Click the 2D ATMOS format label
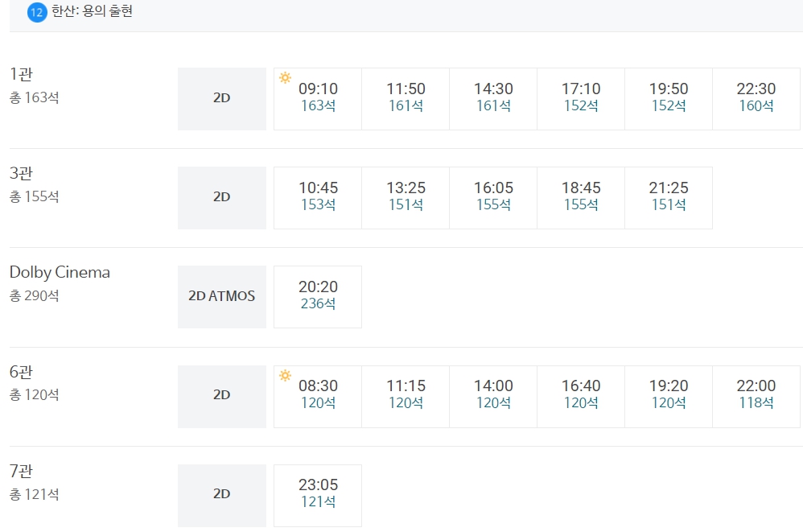803x532 pixels. pyautogui.click(x=222, y=296)
